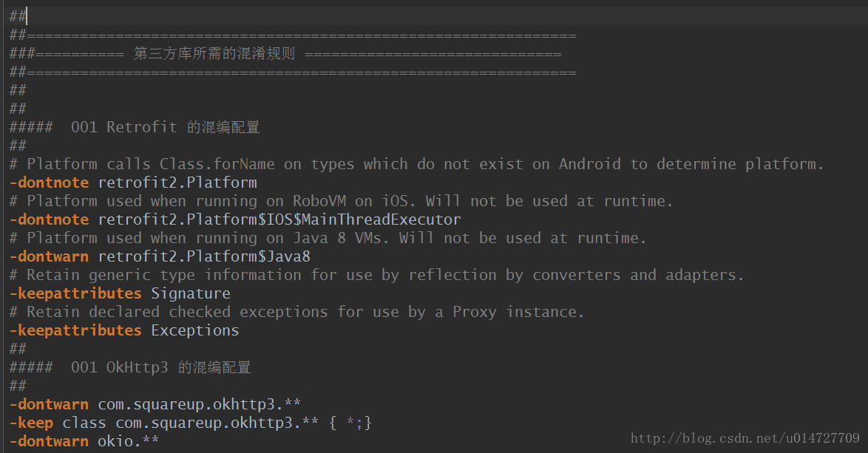Click the -dontwarn retrofit2.Platform$Java8 rule
This screenshot has width=868, height=453.
click(160, 256)
